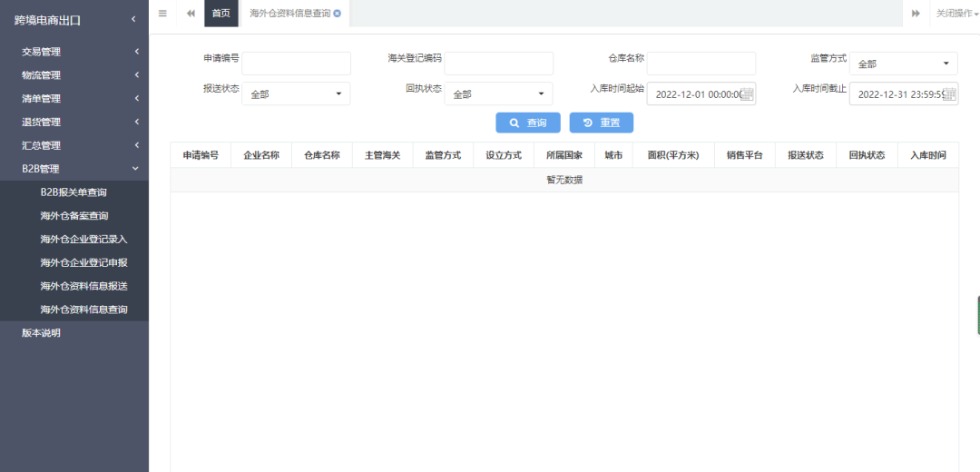The image size is (980, 472).
Task: Click the hamburger menu icon to collapse sidebar
Action: click(x=162, y=13)
